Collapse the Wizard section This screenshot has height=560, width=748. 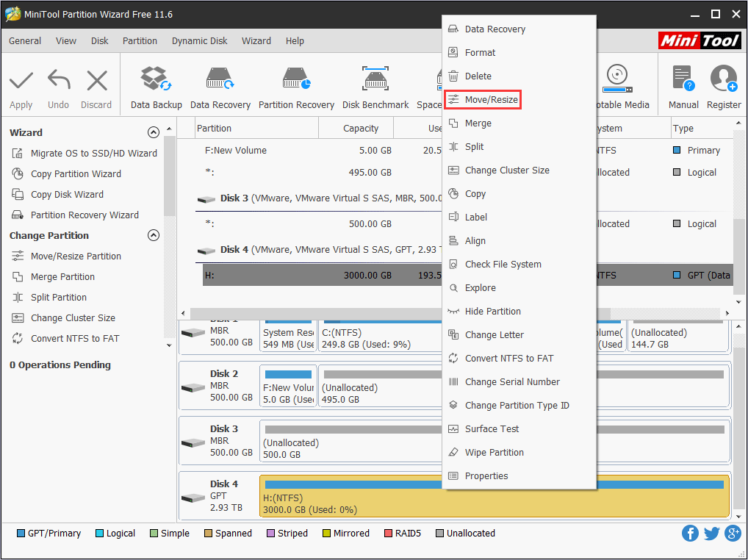tap(153, 132)
